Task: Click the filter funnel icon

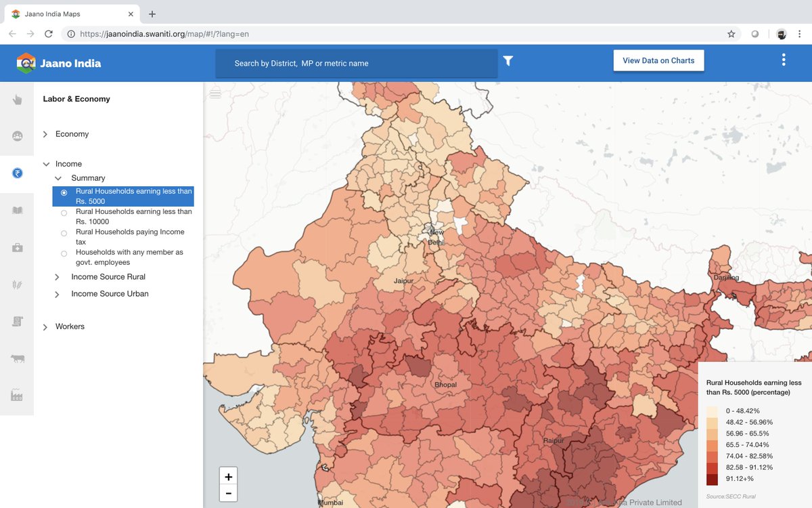Action: 508,61
